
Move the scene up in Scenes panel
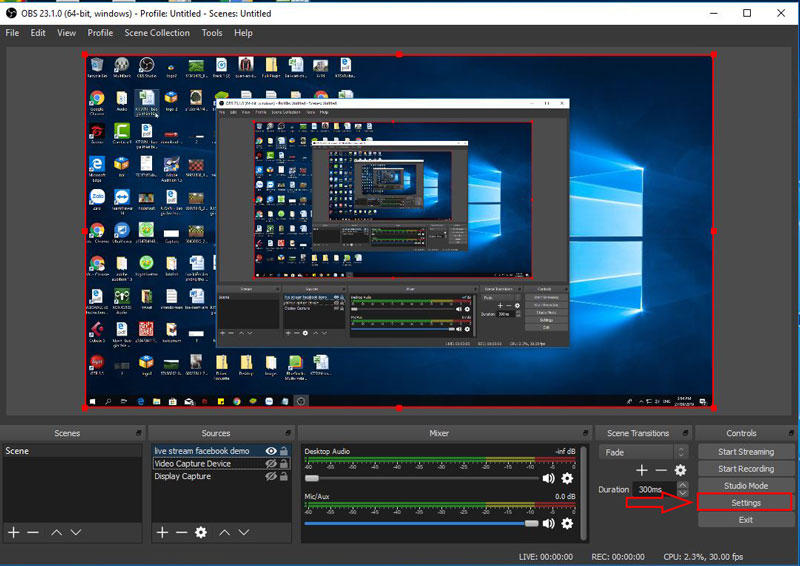pyautogui.click(x=57, y=532)
